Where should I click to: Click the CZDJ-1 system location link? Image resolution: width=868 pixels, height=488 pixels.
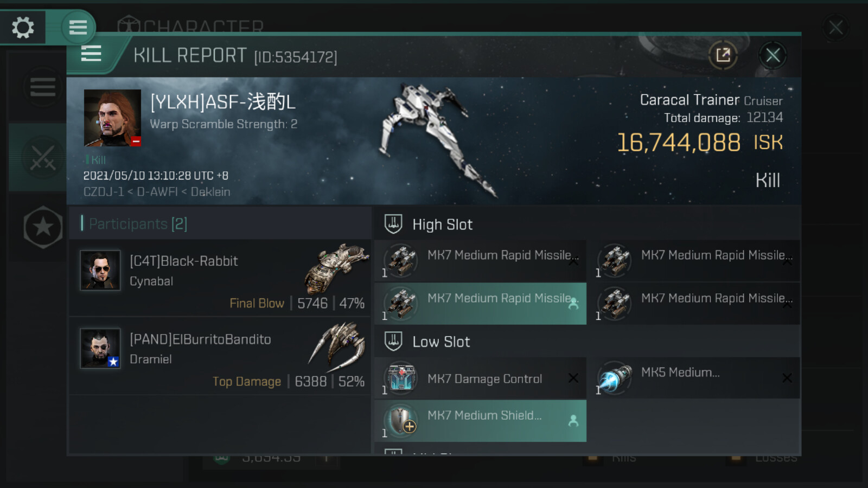[x=103, y=192]
